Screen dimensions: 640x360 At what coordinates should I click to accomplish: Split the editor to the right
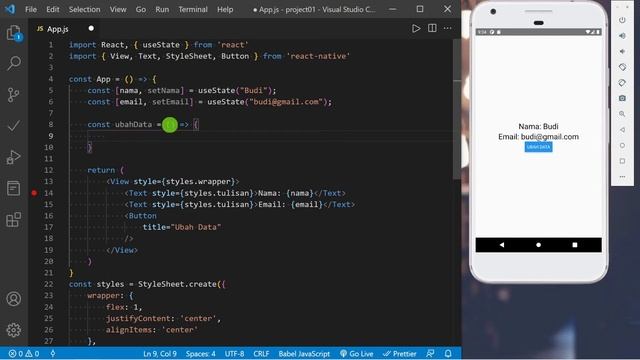432,28
